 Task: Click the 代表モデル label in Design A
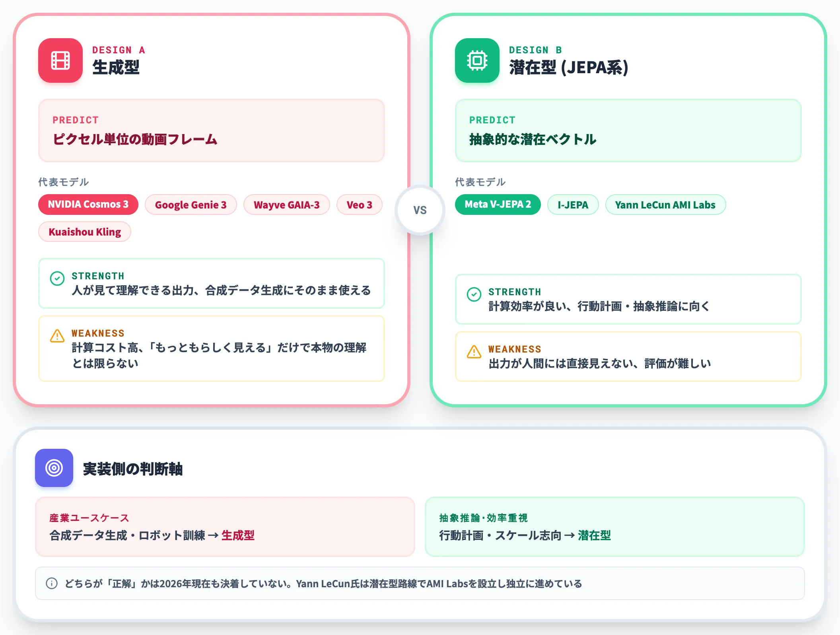coord(64,182)
